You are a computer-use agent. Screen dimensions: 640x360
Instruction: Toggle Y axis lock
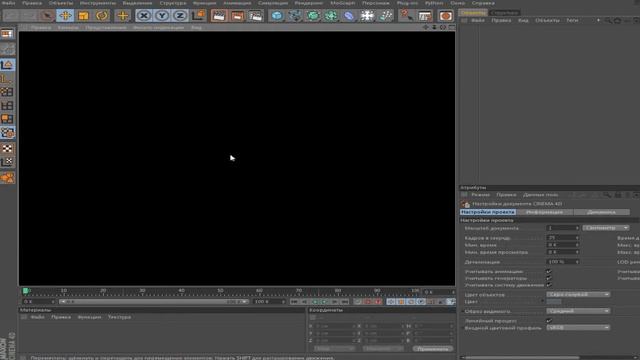pyautogui.click(x=162, y=16)
